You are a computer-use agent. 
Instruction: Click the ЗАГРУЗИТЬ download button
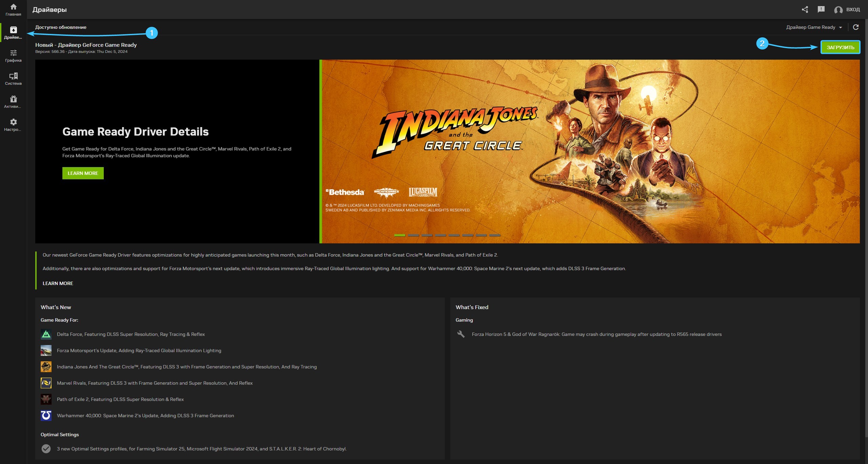coord(840,47)
